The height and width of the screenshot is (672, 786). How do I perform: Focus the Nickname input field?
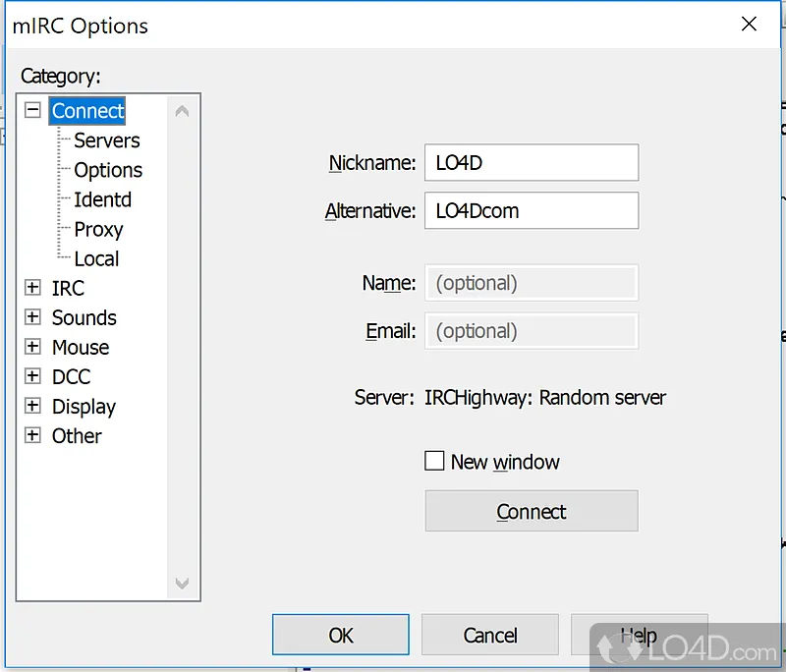(532, 163)
